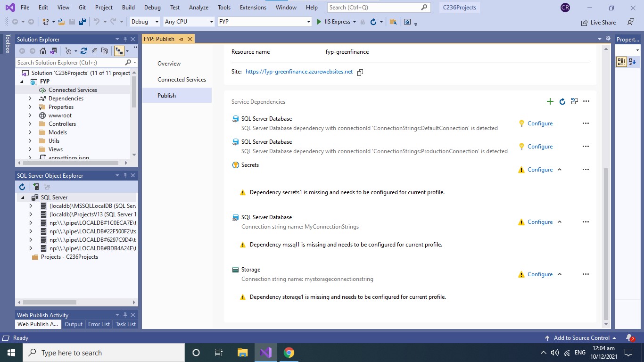Pin the Solution Explorer panel
644x362 pixels.
tap(125, 39)
